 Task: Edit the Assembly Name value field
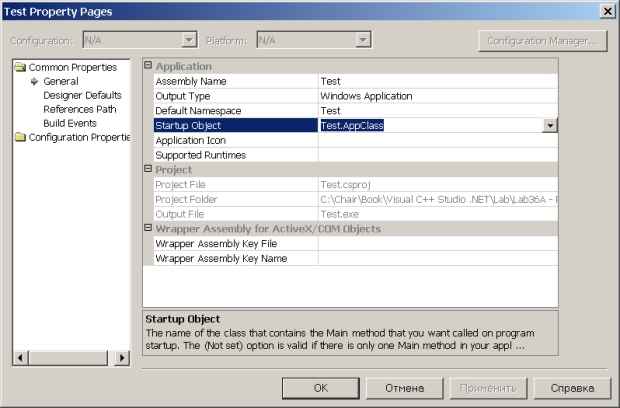pos(437,81)
